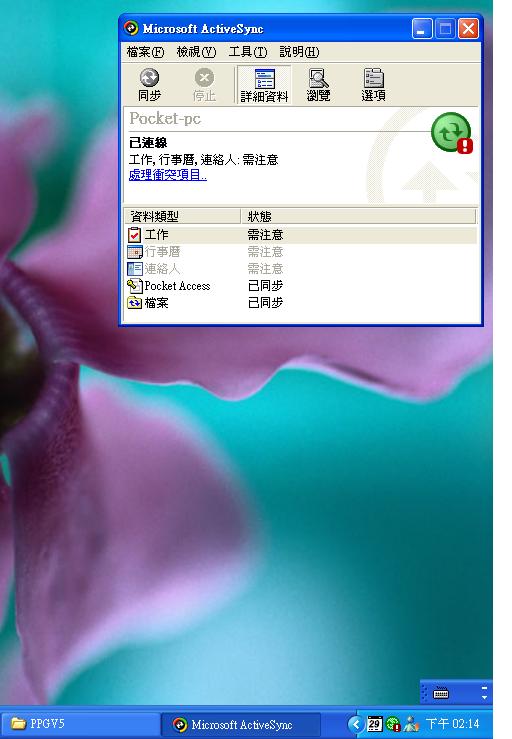512x739 pixels.
Task: Click the taskbar clock 下午 02:14
Action: click(x=453, y=724)
